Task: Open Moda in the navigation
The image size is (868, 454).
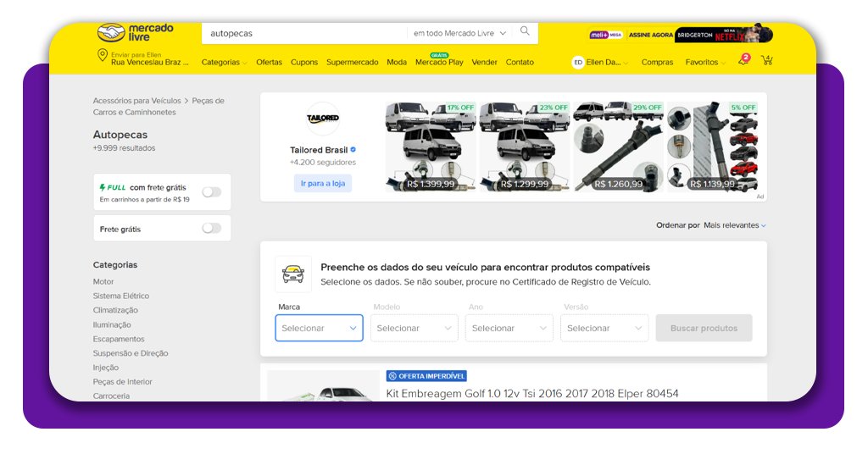Action: (397, 63)
